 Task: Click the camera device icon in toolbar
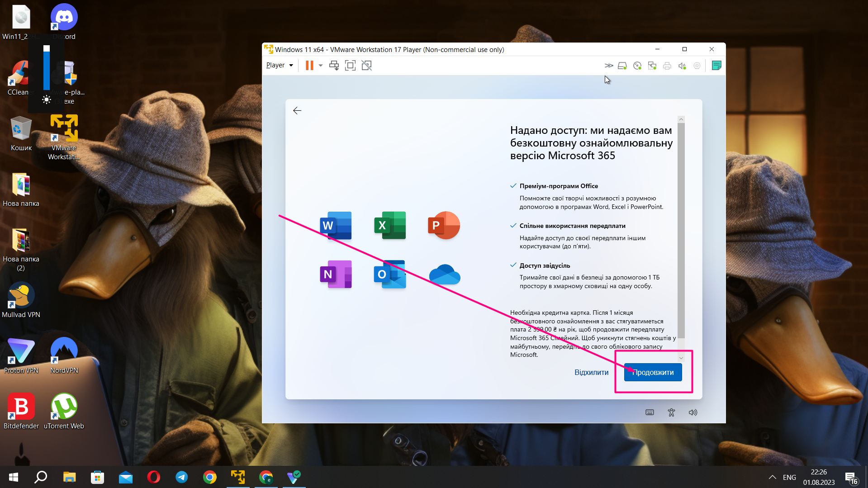coord(697,66)
